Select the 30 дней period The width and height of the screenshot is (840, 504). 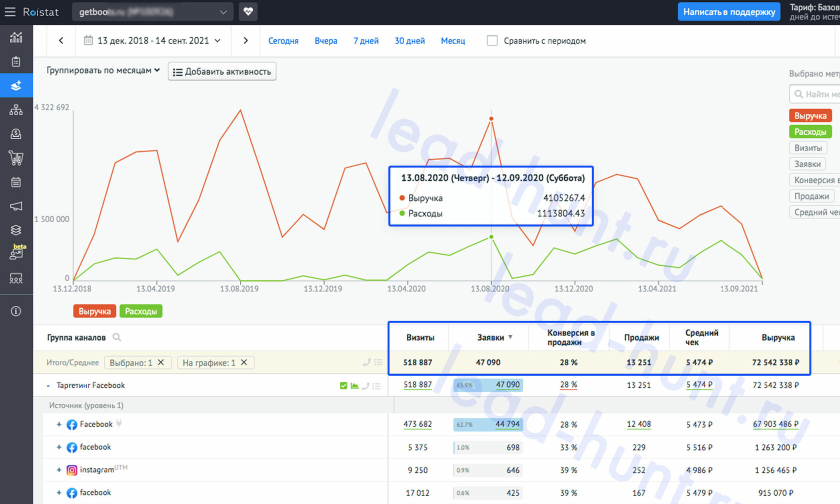point(409,40)
